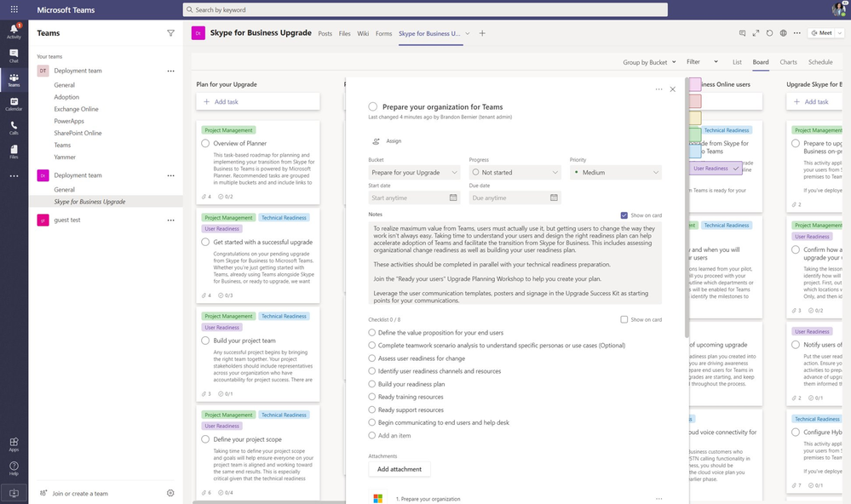
Task: Check off Assess user readiness for change
Action: (371, 358)
